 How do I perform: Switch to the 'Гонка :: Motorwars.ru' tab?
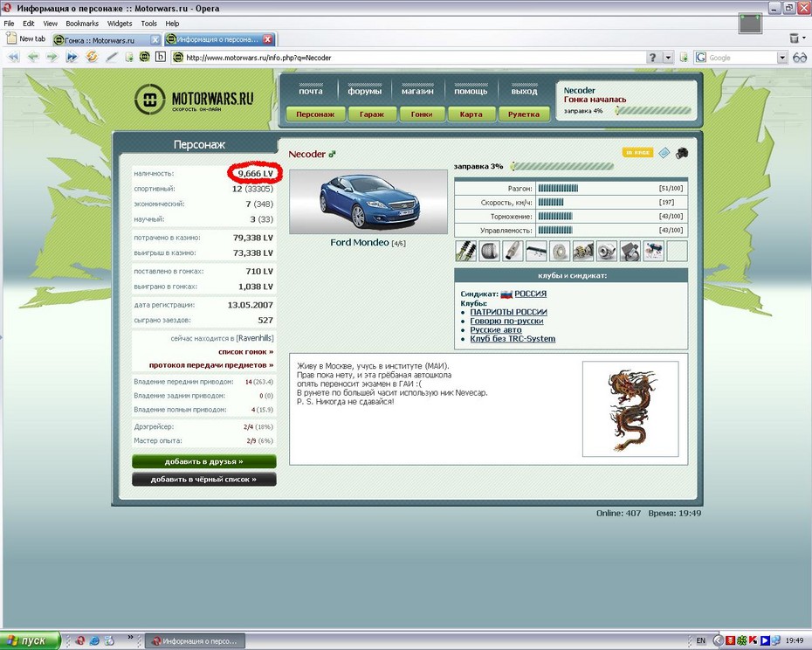click(101, 40)
